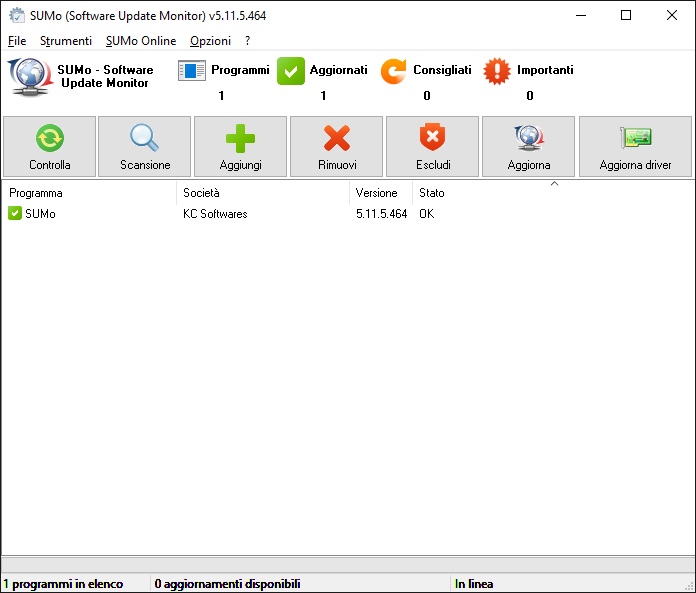696x593 pixels.
Task: Sort by the Programma column header
Action: pyautogui.click(x=89, y=193)
